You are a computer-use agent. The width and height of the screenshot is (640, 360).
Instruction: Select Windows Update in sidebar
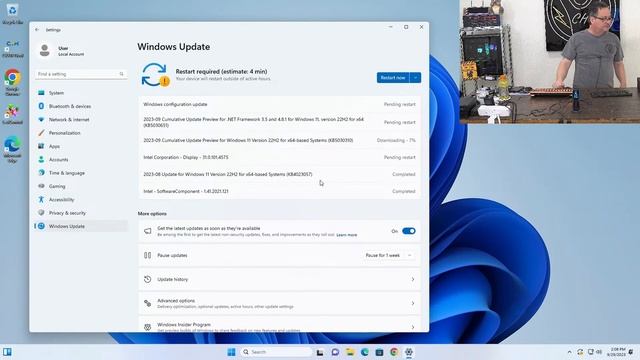click(81, 226)
